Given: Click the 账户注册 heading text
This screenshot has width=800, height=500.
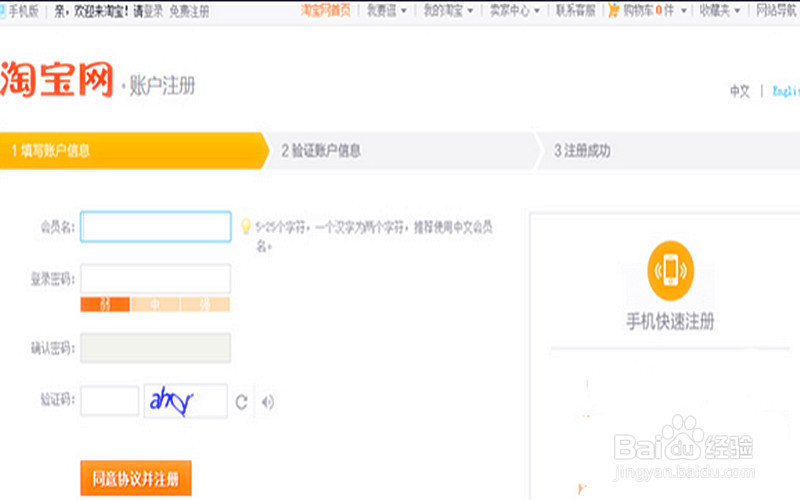Looking at the screenshot, I should point(162,85).
